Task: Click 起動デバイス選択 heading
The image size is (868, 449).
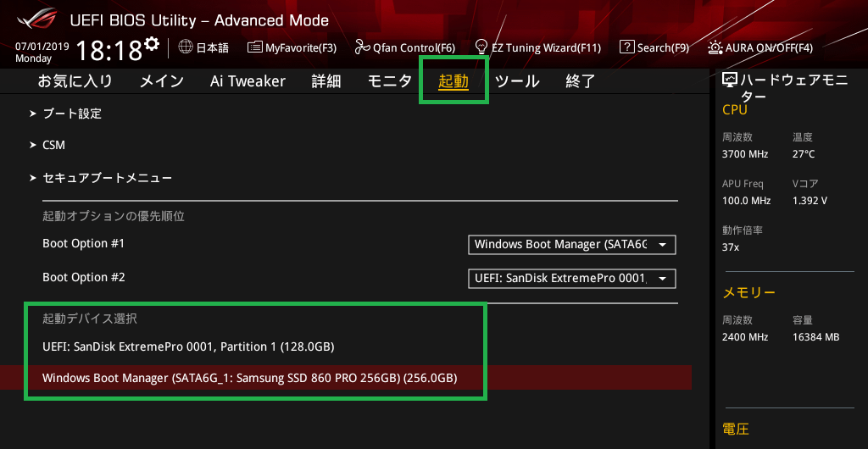Action: 90,319
